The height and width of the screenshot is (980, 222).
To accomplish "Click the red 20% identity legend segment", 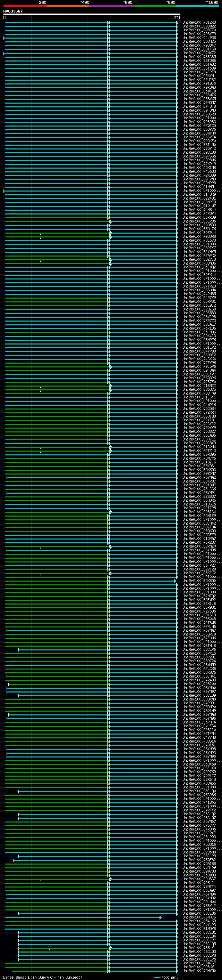I will tap(25, 6).
